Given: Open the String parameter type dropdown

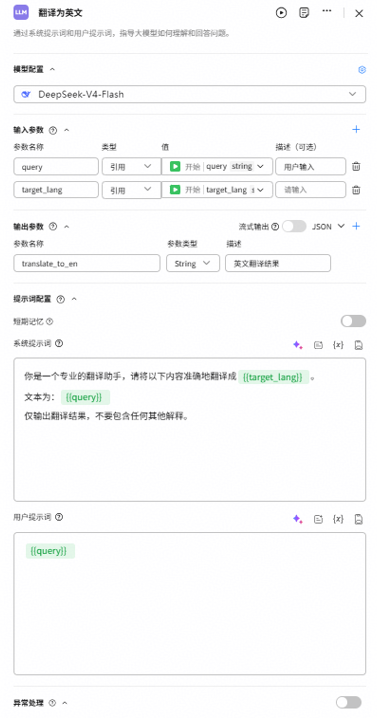Looking at the screenshot, I should pos(193,263).
